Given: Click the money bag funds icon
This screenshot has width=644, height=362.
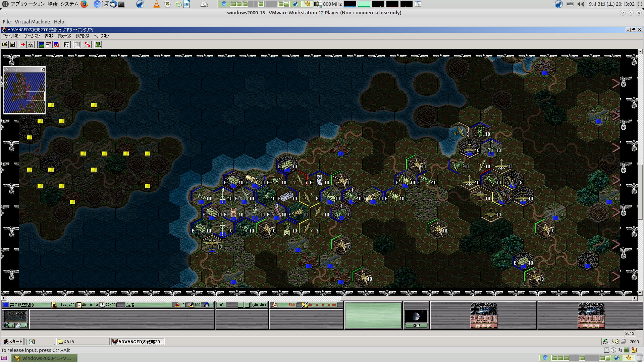Looking at the screenshot, I should point(54,305).
